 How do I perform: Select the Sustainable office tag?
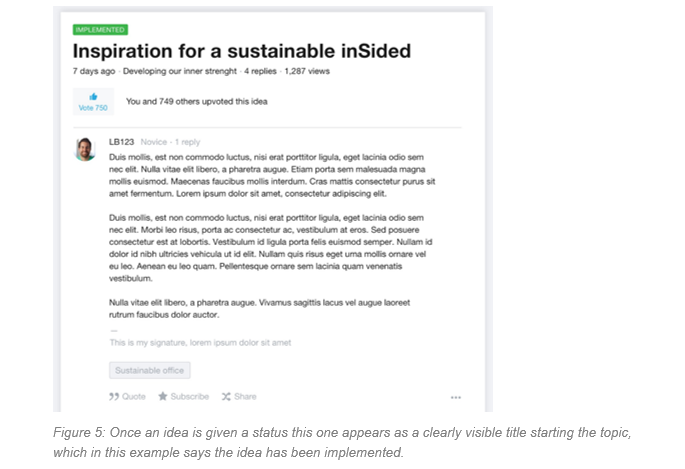[149, 370]
